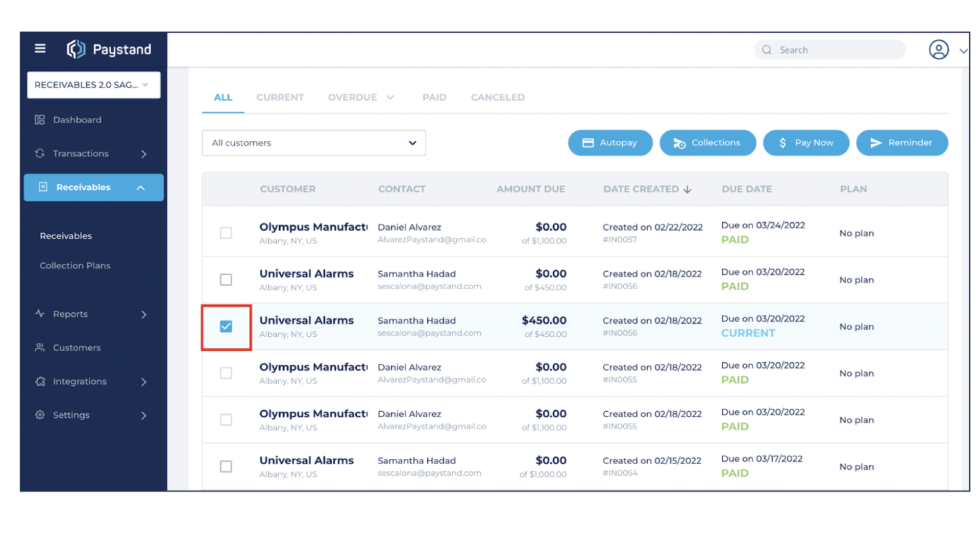Click the Pay Now button

[x=806, y=143]
